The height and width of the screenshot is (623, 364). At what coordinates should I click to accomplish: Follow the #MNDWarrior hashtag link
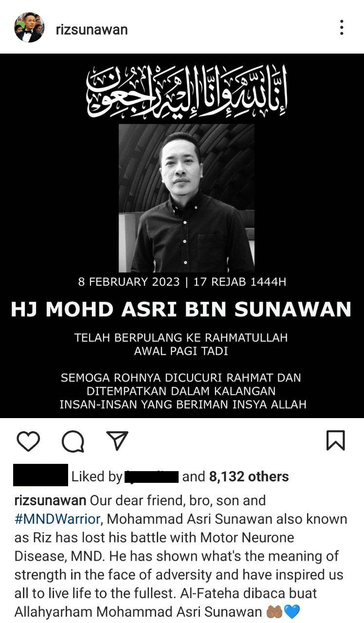57,519
